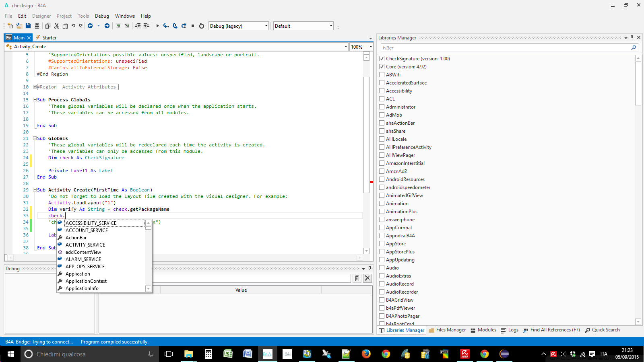Switch to the Starter module tab
The width and height of the screenshot is (644, 362).
[x=49, y=38]
